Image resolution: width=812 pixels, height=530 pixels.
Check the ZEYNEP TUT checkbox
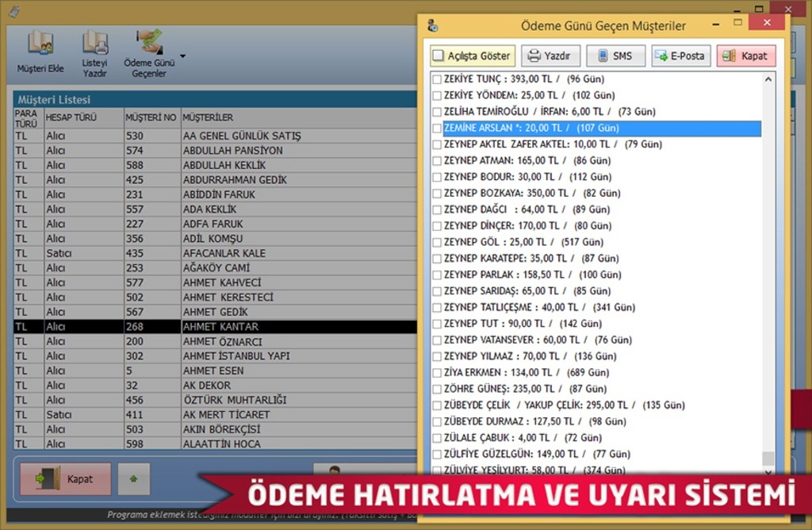pyautogui.click(x=437, y=325)
